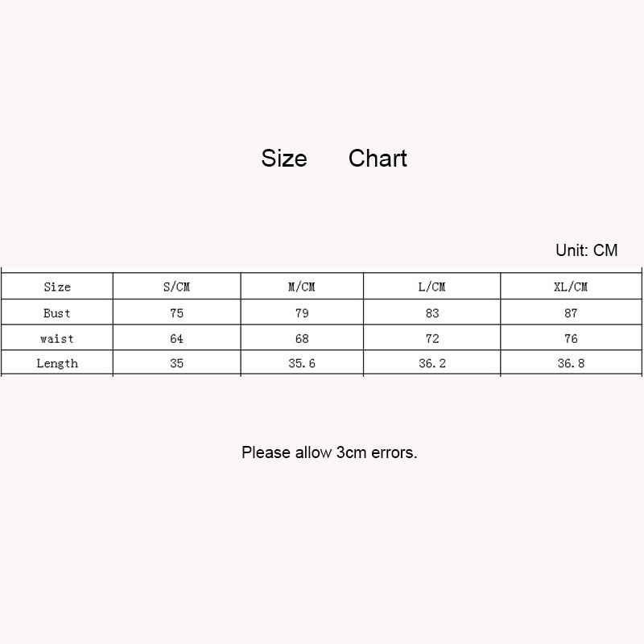Select the Size header cell
Image resolution: width=644 pixels, height=644 pixels.
[57, 287]
